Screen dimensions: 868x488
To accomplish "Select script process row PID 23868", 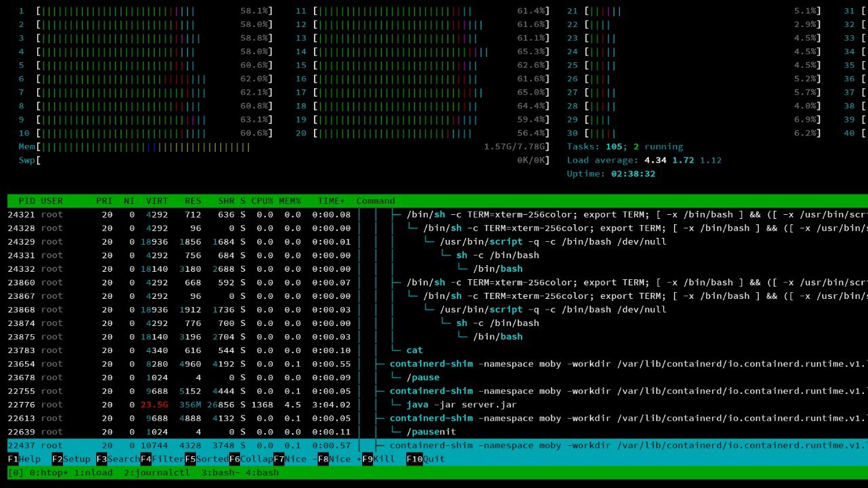I will click(437, 310).
